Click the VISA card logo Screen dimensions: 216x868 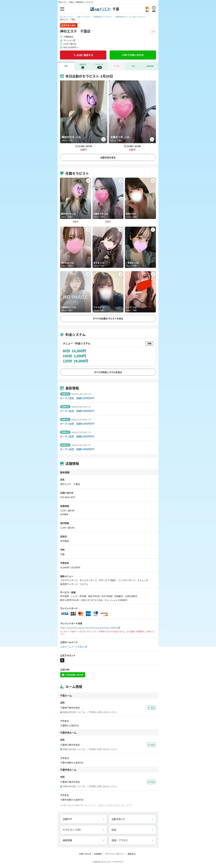click(64, 614)
